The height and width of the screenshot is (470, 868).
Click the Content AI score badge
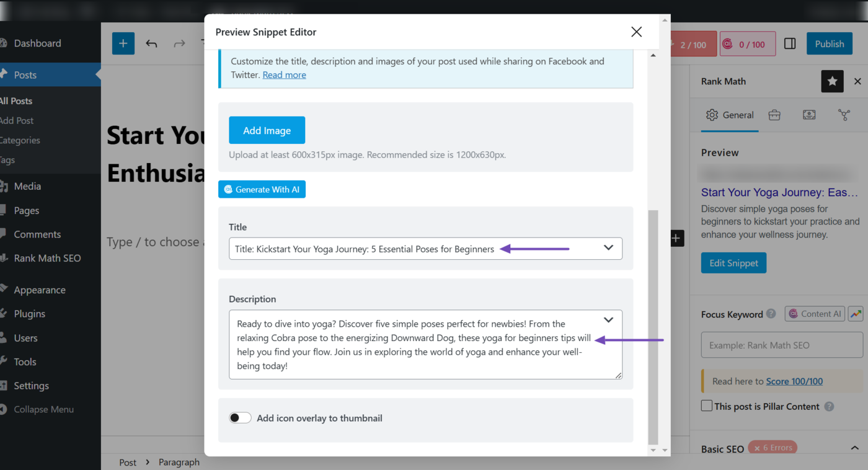point(748,43)
